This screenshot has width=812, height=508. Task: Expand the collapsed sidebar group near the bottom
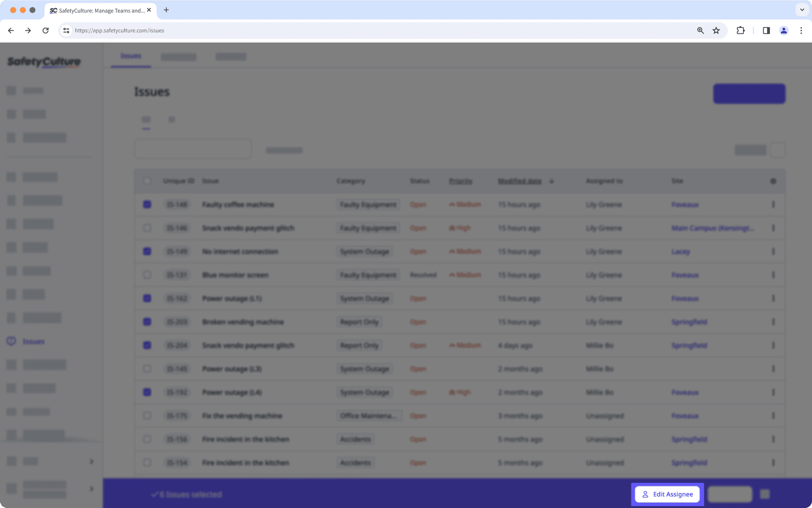(x=91, y=489)
